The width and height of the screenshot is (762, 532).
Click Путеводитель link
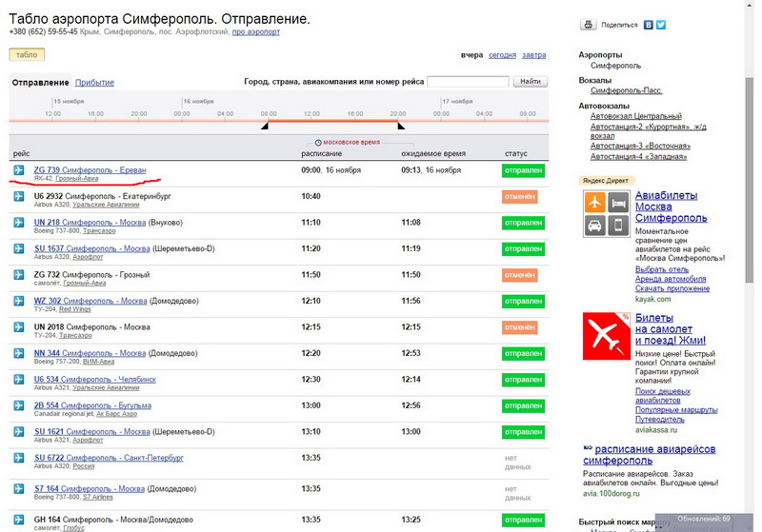(x=660, y=419)
